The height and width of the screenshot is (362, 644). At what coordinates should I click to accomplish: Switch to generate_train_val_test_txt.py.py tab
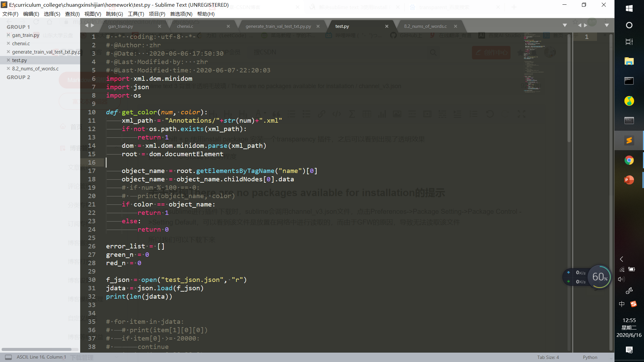tap(278, 26)
